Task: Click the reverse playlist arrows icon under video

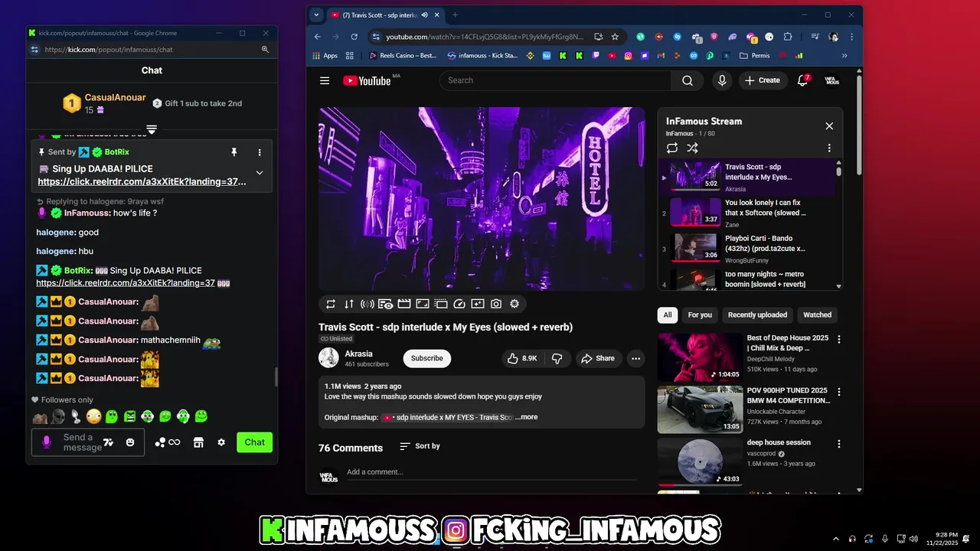Action: click(349, 304)
